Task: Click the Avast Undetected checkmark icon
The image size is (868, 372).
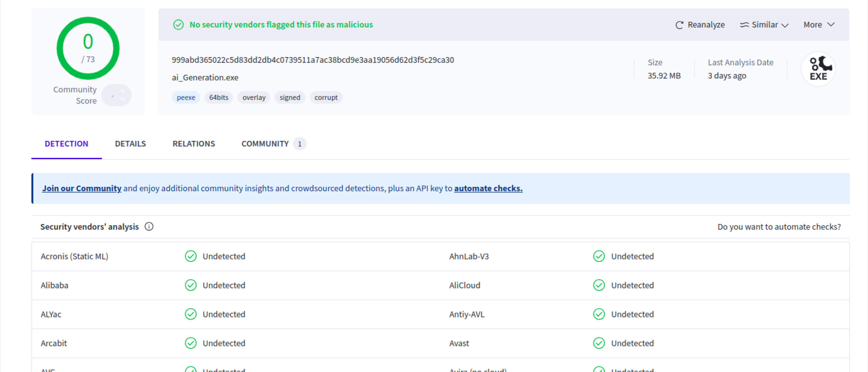Action: click(599, 343)
